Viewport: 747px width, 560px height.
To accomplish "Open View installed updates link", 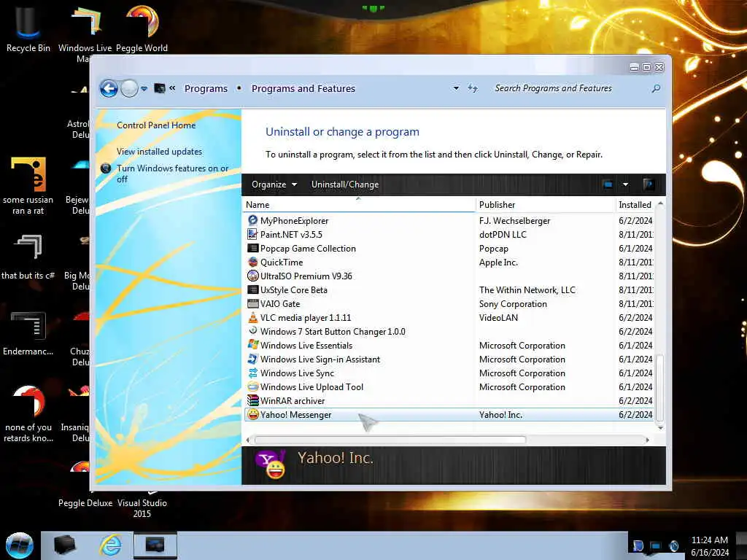I will [159, 152].
